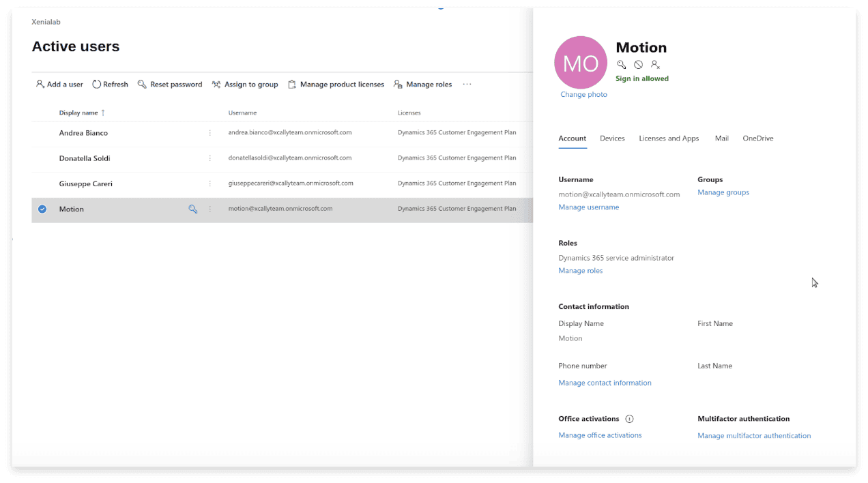868x483 pixels.
Task: Click the sort arrow next to Display name
Action: [104, 113]
